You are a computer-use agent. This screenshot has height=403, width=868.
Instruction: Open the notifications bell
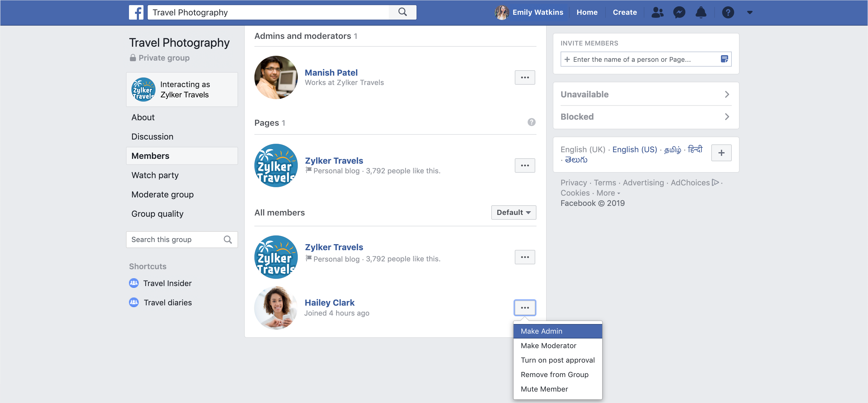pos(701,12)
